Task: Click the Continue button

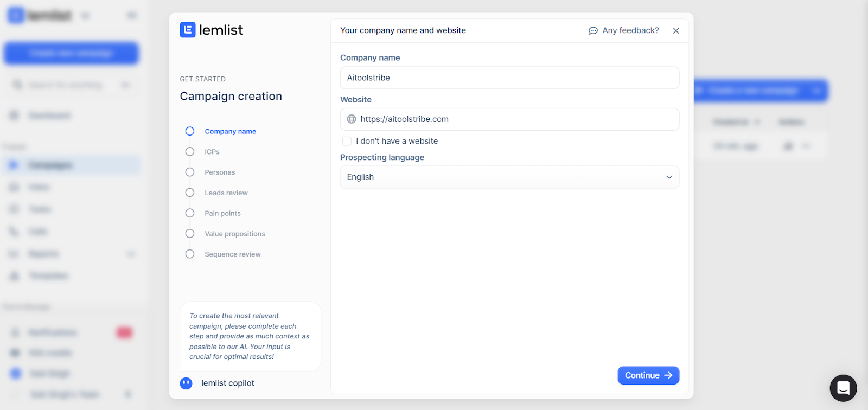Action: 648,375
